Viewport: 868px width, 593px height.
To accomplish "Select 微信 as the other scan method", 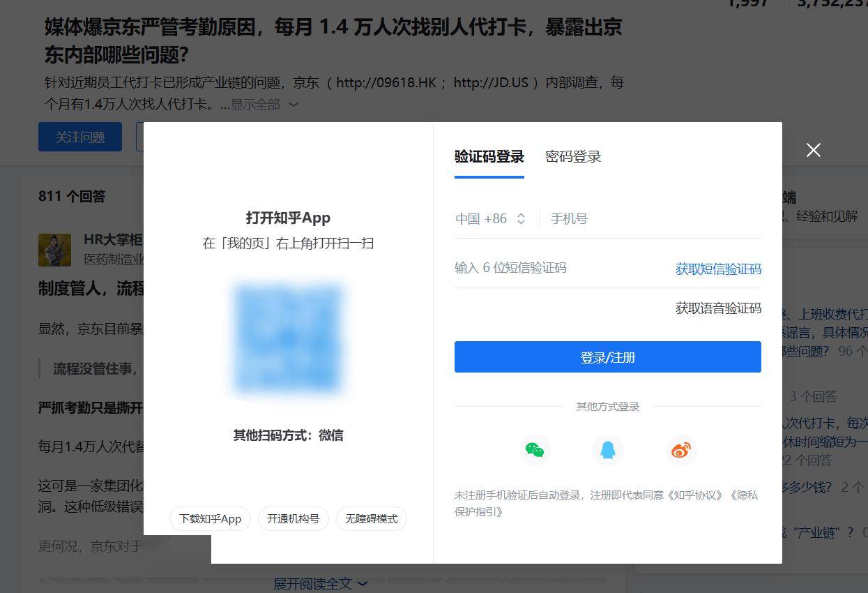I will tap(330, 435).
